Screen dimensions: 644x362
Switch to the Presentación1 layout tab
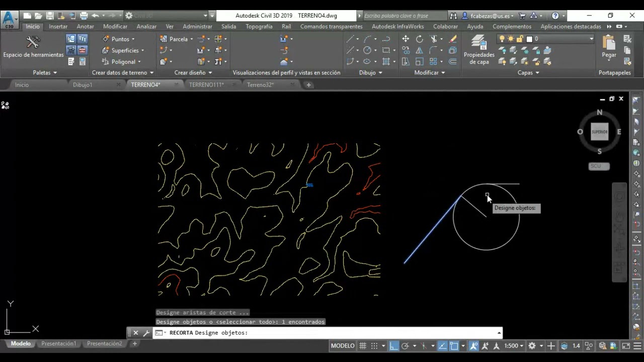pos(59,344)
